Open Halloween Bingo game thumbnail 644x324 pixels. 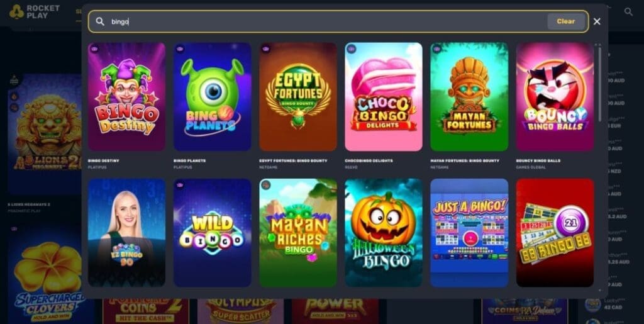tap(384, 232)
